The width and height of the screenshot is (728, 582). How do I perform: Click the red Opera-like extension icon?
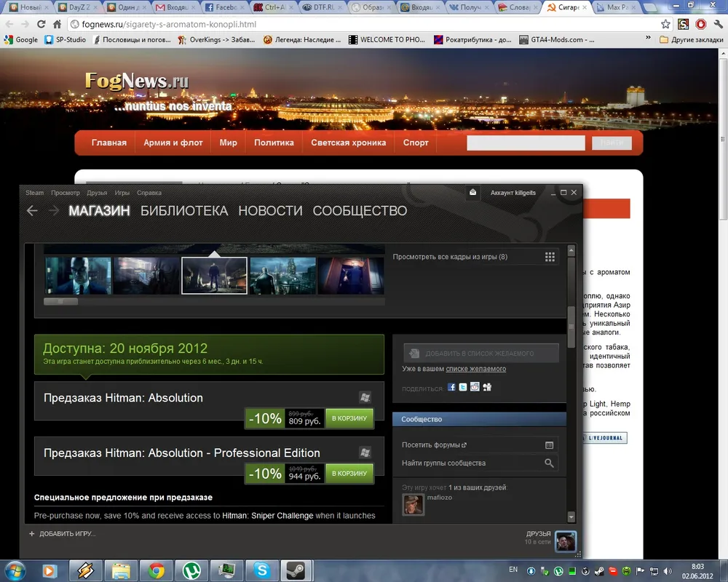click(700, 24)
